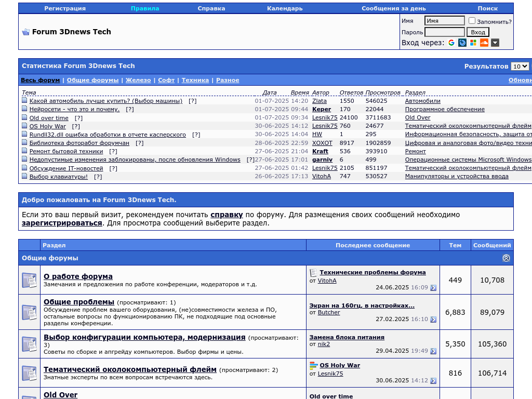Go to last post arrow dated 30.06.2025
This screenshot has height=399, width=532.
pyautogui.click(x=433, y=381)
